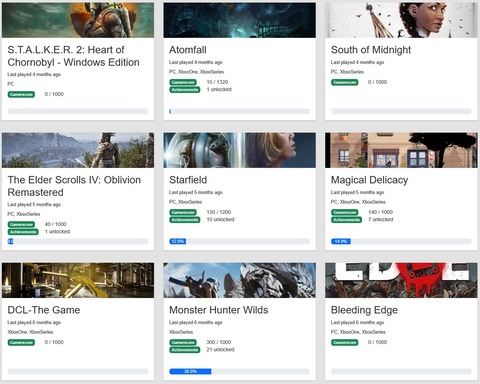The width and height of the screenshot is (480, 384).
Task: Click the Gamerscore badge on Magical Delicacy
Action: point(345,212)
